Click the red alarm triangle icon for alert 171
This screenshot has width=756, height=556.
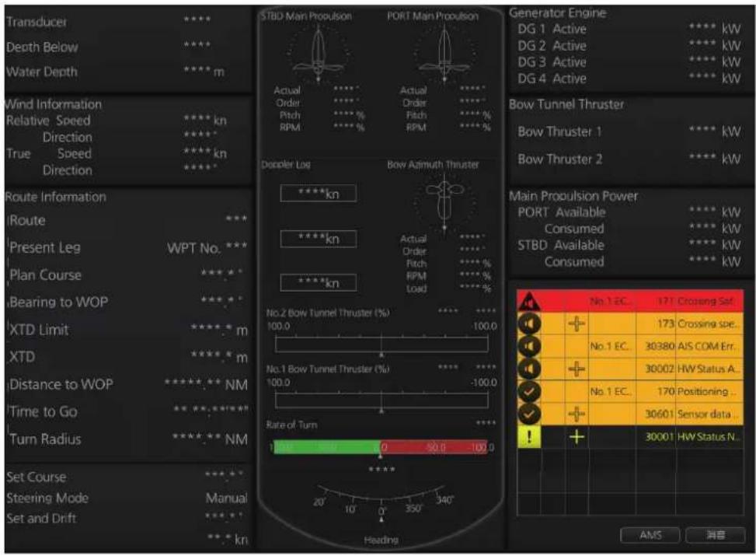(529, 301)
